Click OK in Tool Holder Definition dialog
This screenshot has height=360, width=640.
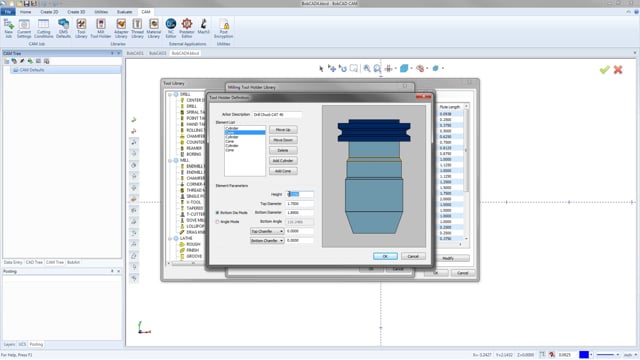coord(385,256)
